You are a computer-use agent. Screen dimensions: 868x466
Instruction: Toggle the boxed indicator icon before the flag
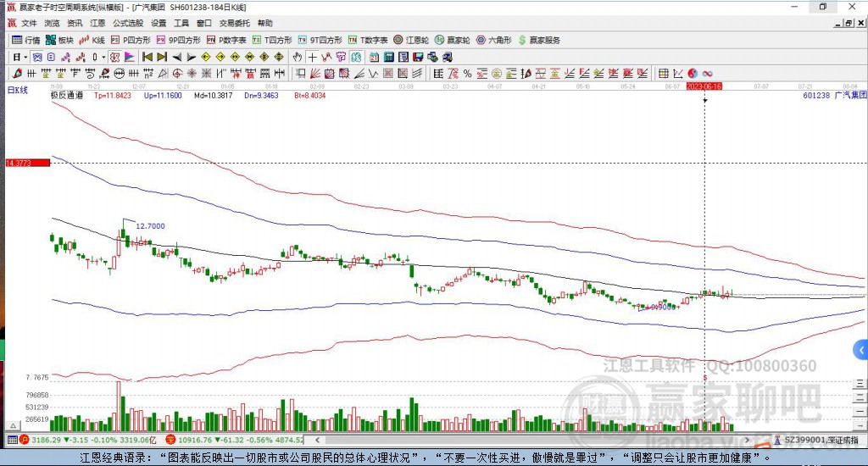pyautogui.click(x=115, y=57)
